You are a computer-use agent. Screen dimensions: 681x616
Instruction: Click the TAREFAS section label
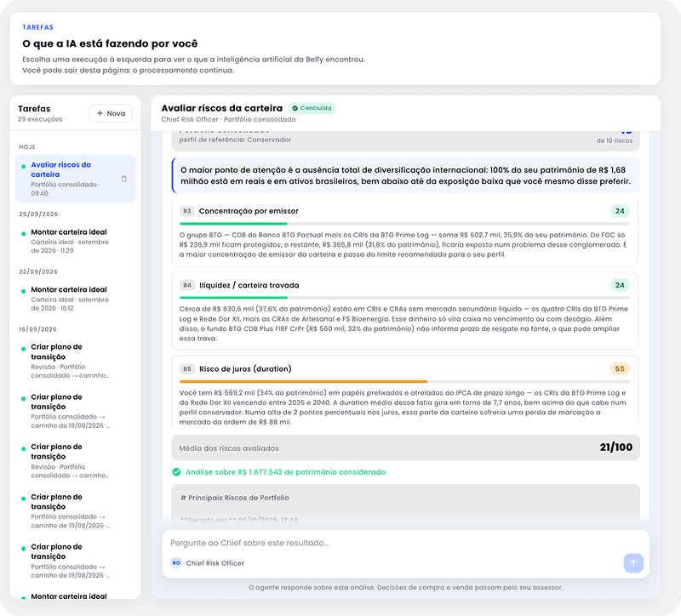click(x=37, y=27)
